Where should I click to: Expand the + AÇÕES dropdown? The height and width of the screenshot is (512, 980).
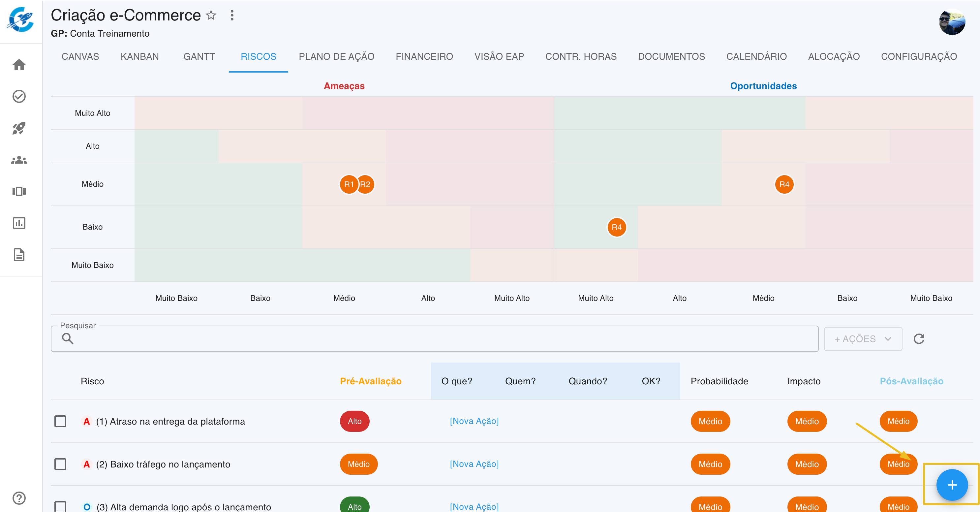(862, 338)
